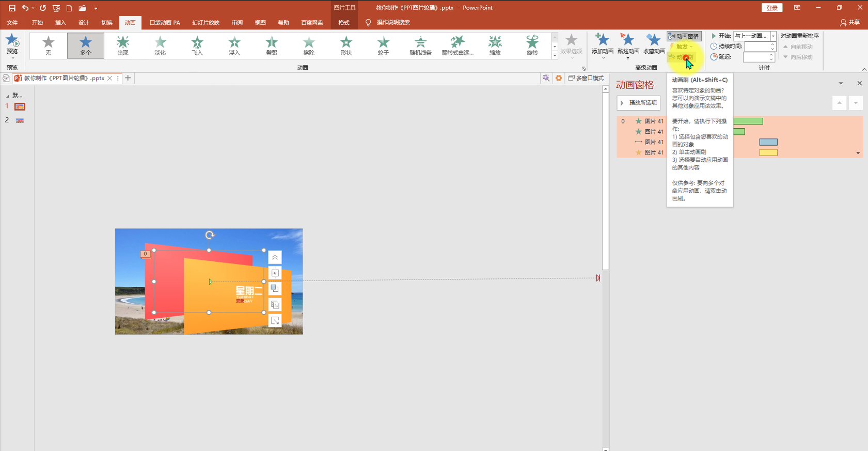Click 播放所选项 play selected button
Image resolution: width=868 pixels, height=451 pixels.
click(x=639, y=103)
